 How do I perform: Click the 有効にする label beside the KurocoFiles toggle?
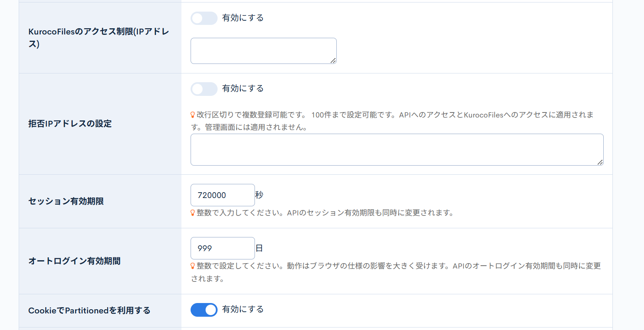point(242,18)
